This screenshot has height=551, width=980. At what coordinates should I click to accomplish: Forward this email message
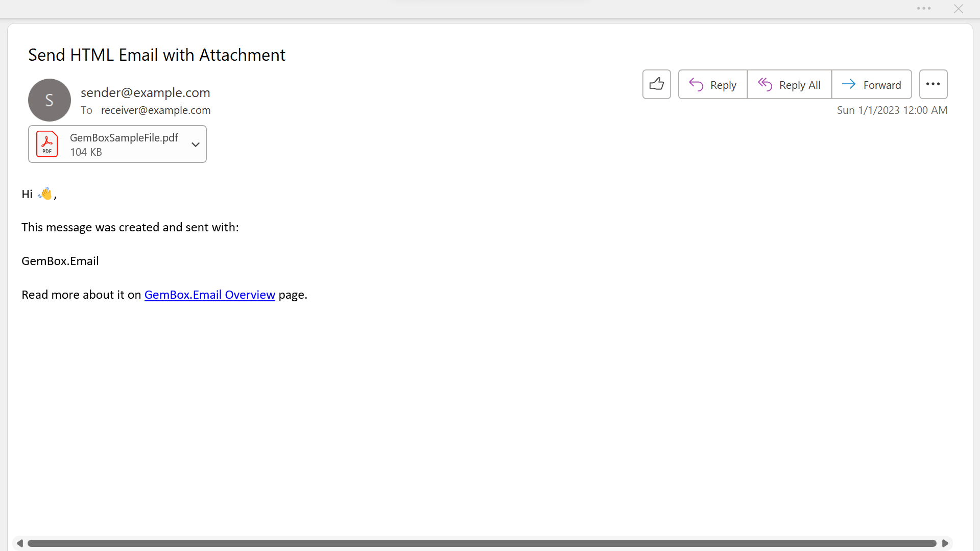tap(871, 85)
